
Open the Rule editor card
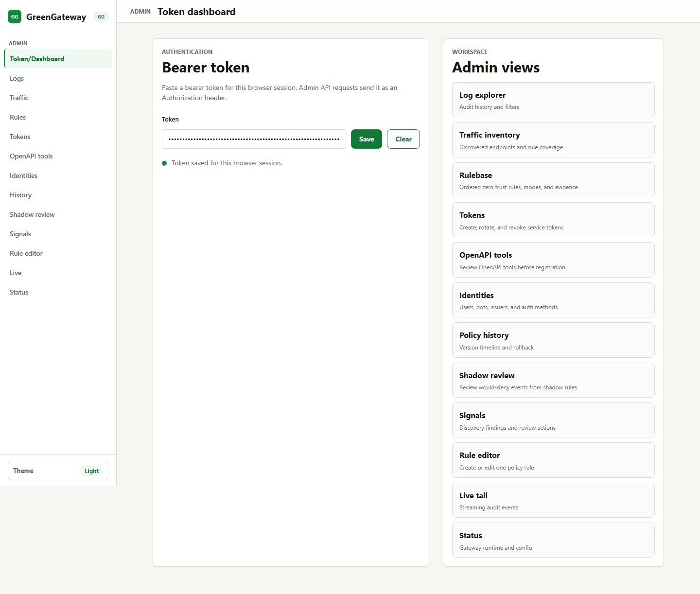[553, 460]
